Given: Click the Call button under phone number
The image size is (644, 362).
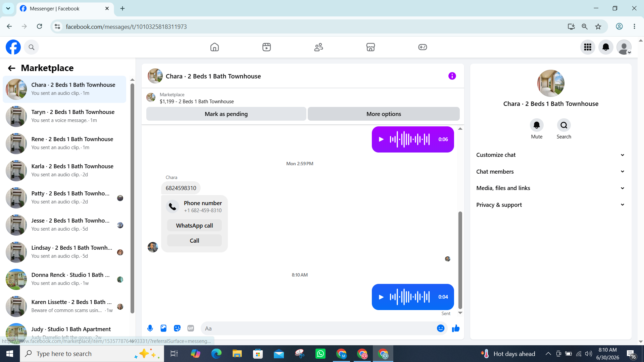Looking at the screenshot, I should tap(194, 241).
